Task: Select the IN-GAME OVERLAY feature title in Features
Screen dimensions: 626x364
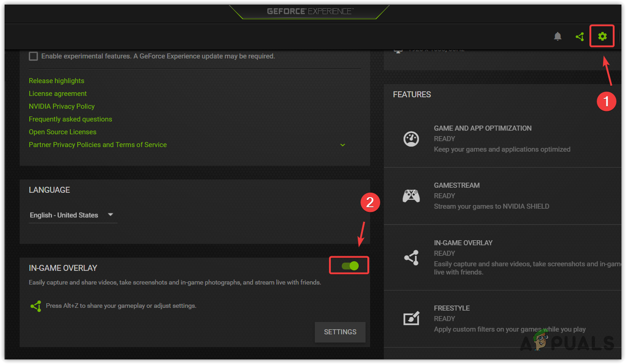Action: point(463,243)
